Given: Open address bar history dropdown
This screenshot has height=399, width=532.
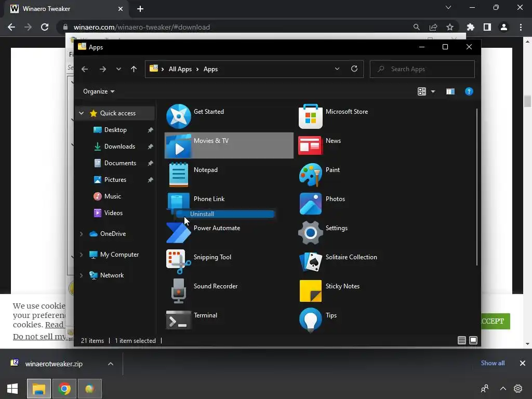Looking at the screenshot, I should 337,69.
